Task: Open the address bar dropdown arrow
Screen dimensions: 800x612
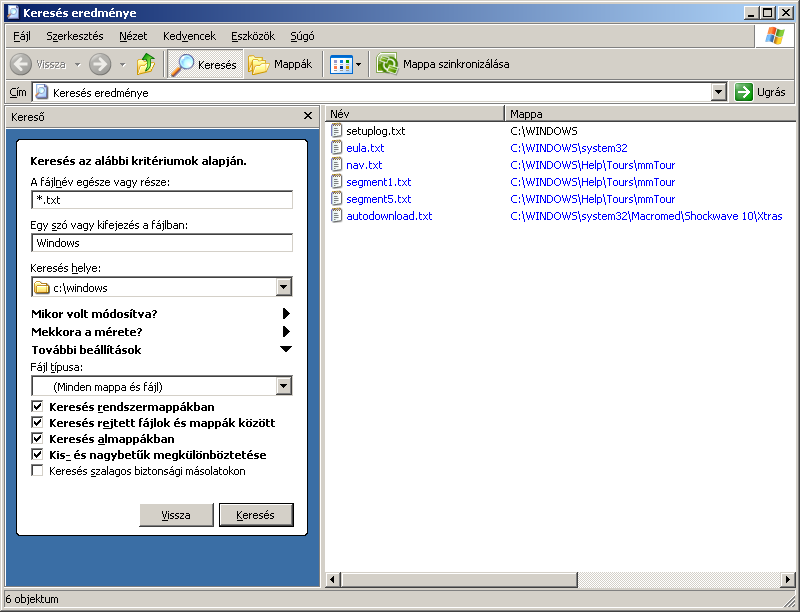Action: [719, 92]
